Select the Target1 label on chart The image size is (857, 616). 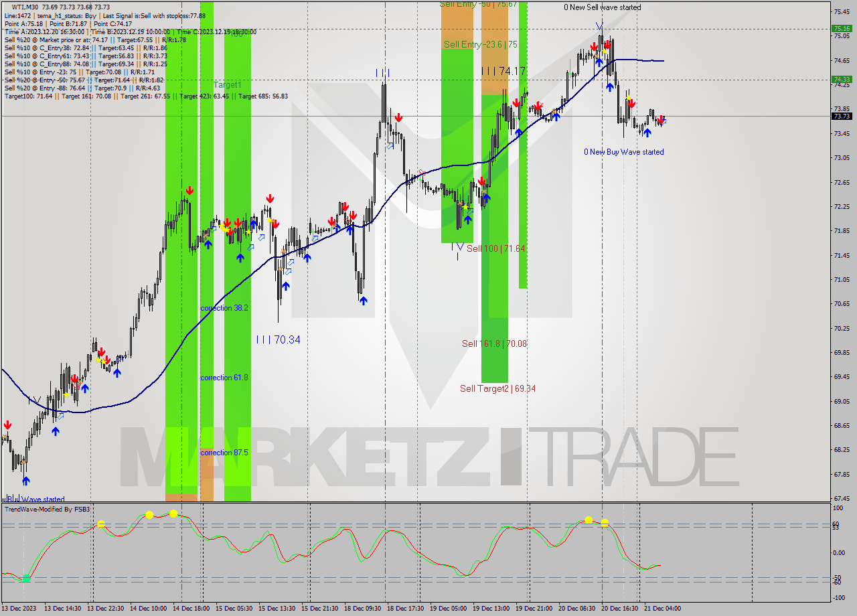click(x=228, y=85)
